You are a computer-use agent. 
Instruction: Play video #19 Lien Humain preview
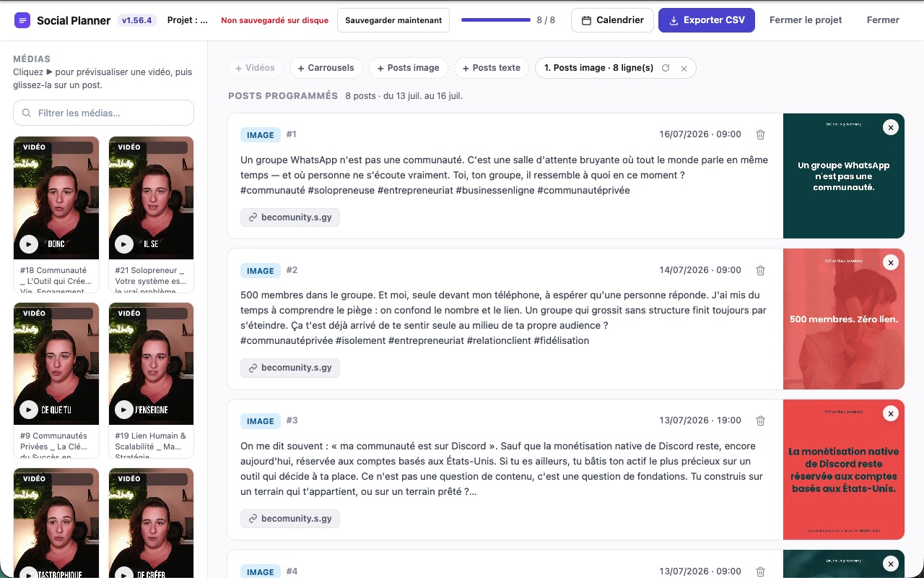point(124,410)
